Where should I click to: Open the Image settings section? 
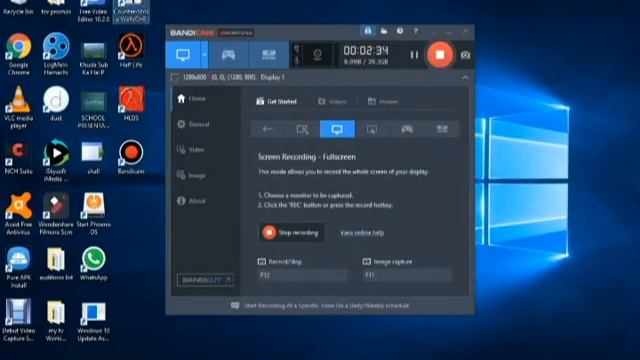click(x=191, y=176)
